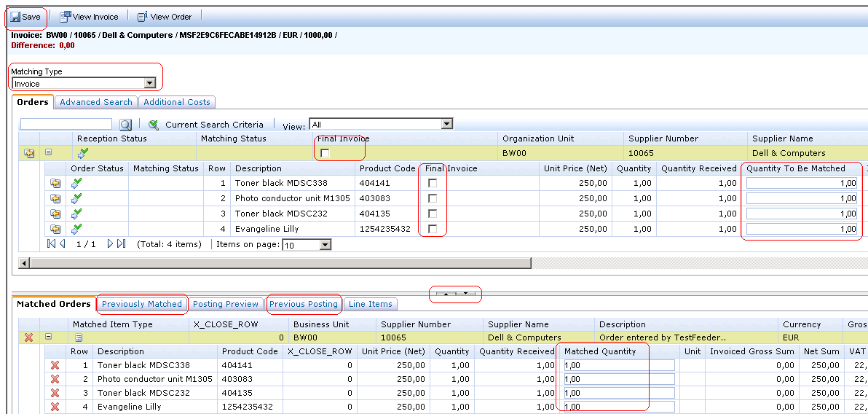Open the Previously Matched tab
The height and width of the screenshot is (414, 868).
[x=142, y=304]
